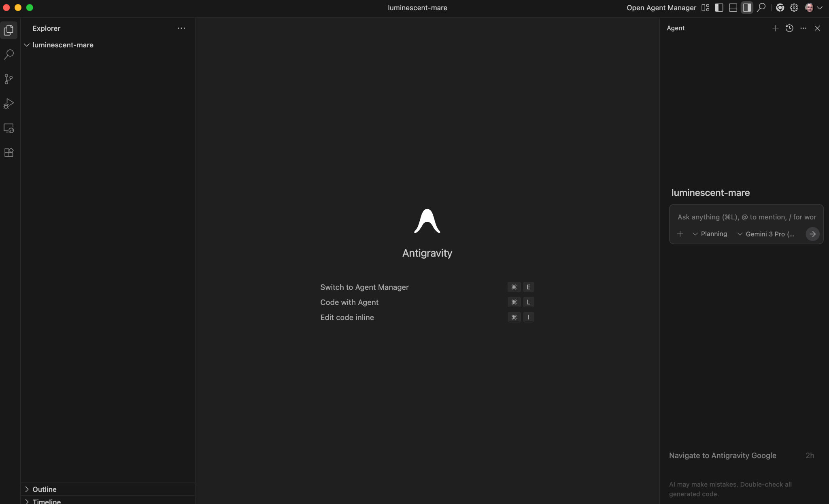Collapse the luminescent-mare folder in Explorer
Viewport: 829px width, 504px height.
pyautogui.click(x=26, y=45)
